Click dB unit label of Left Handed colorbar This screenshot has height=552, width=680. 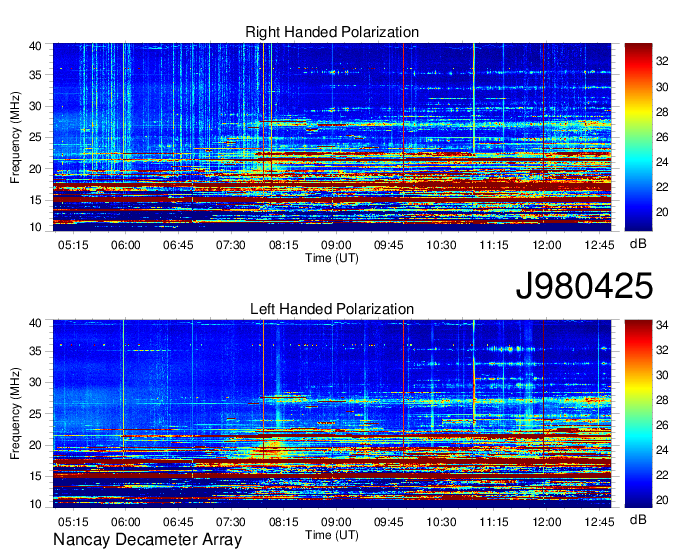pos(638,520)
